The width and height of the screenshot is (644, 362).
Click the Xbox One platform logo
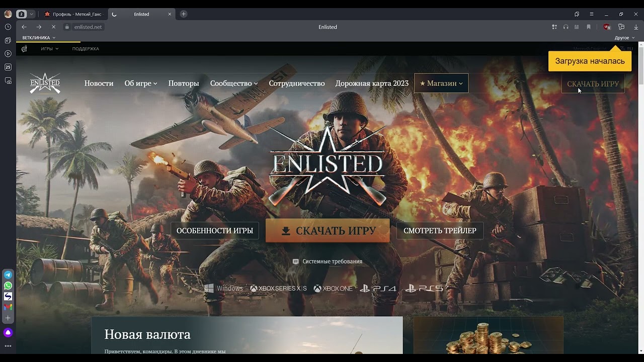click(x=333, y=289)
